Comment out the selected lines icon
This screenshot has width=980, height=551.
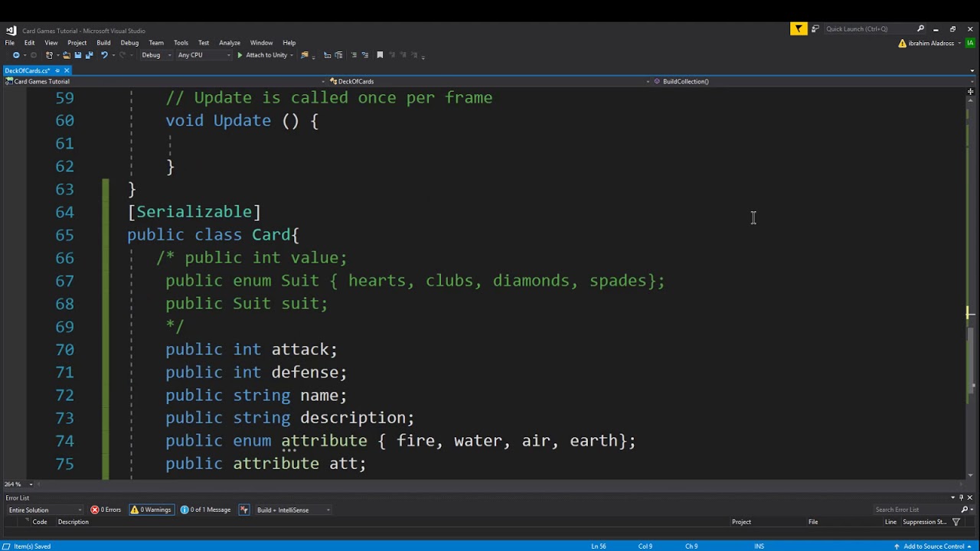click(354, 55)
